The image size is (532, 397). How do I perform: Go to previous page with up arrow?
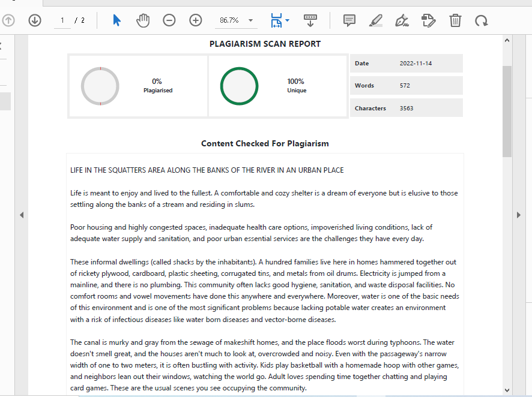pos(8,20)
